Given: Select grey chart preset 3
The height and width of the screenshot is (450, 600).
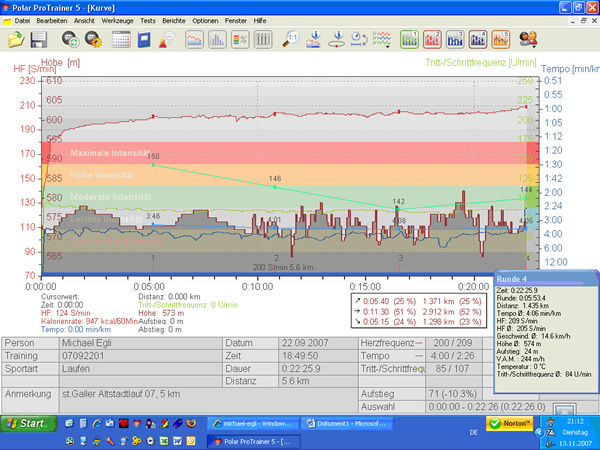Looking at the screenshot, I should pyautogui.click(x=455, y=39).
